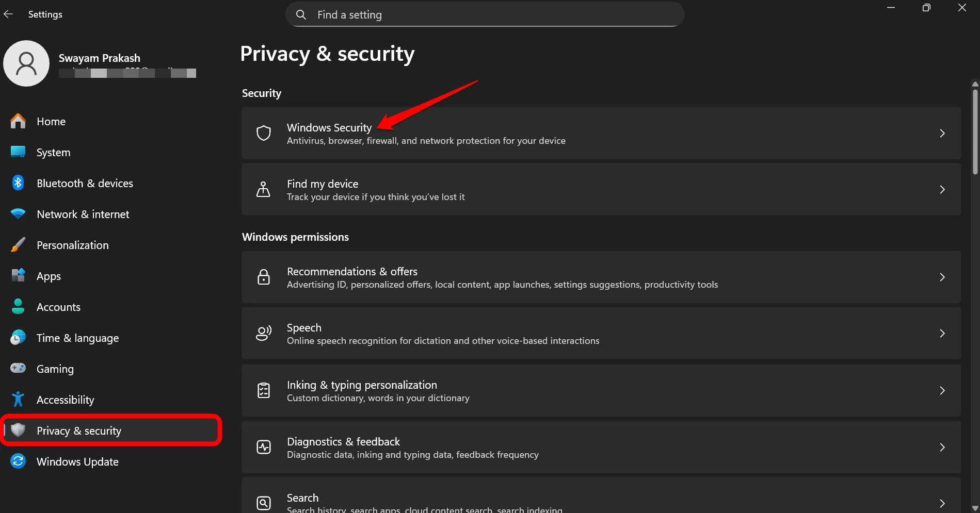Select Privacy & security in the sidebar
Screen dimensions: 980x513
pos(78,431)
